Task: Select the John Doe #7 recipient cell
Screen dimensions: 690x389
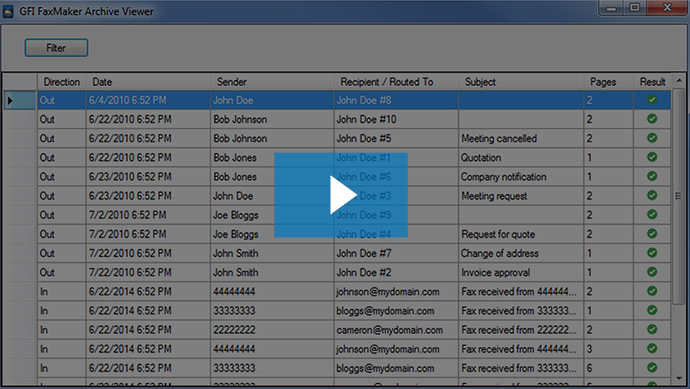Action: [396, 253]
